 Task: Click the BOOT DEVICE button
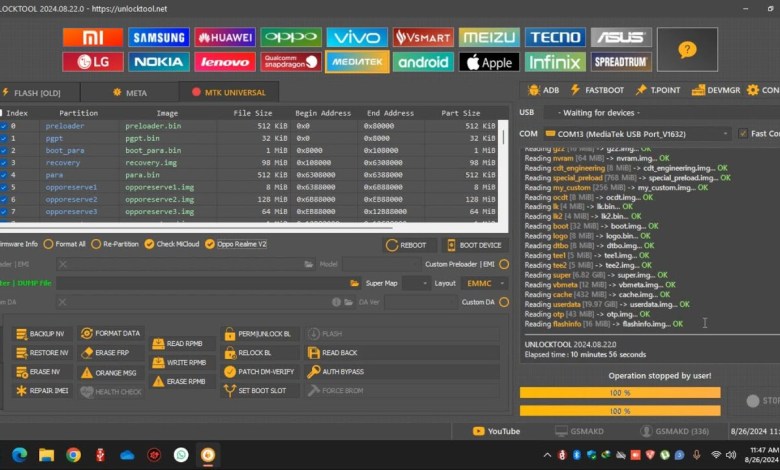(474, 245)
